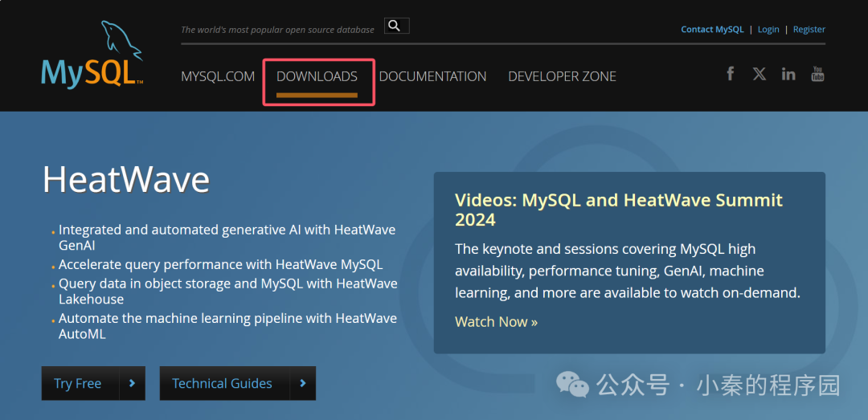The image size is (868, 420).
Task: Click the arrow beside Technical Guides
Action: point(302,383)
